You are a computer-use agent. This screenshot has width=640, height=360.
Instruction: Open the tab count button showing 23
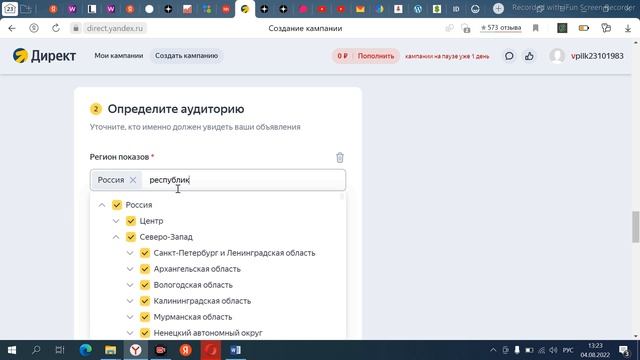(10, 9)
